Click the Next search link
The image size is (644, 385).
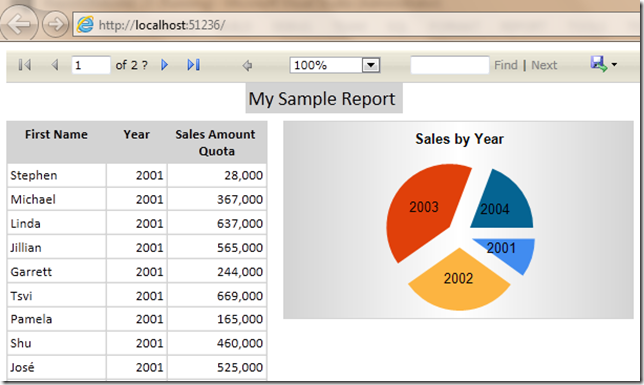point(544,65)
